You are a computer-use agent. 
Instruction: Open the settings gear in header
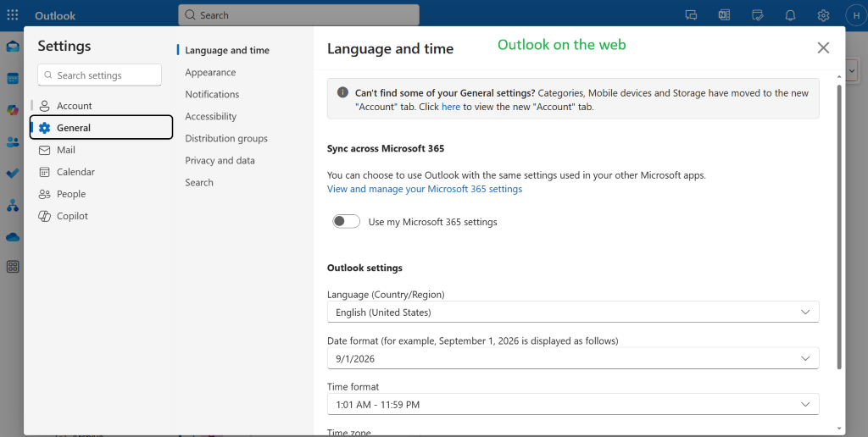[x=824, y=15]
